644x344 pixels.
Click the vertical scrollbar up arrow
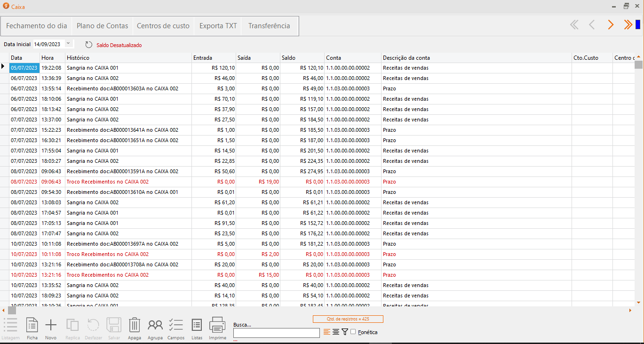638,57
